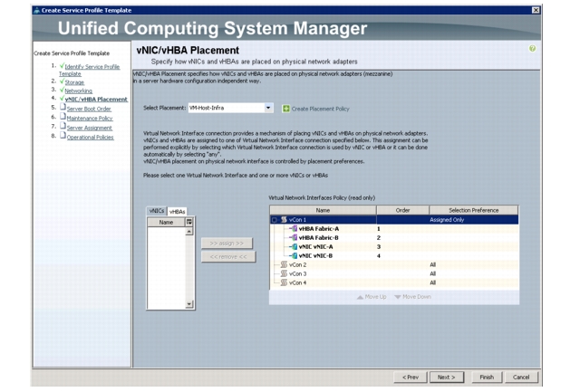
Task: Click the green checkmark beside Networking step
Action: click(x=62, y=90)
